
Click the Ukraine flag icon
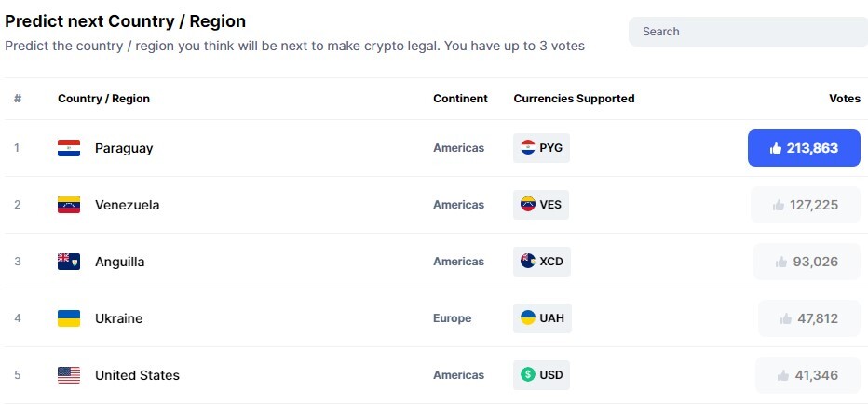69,318
